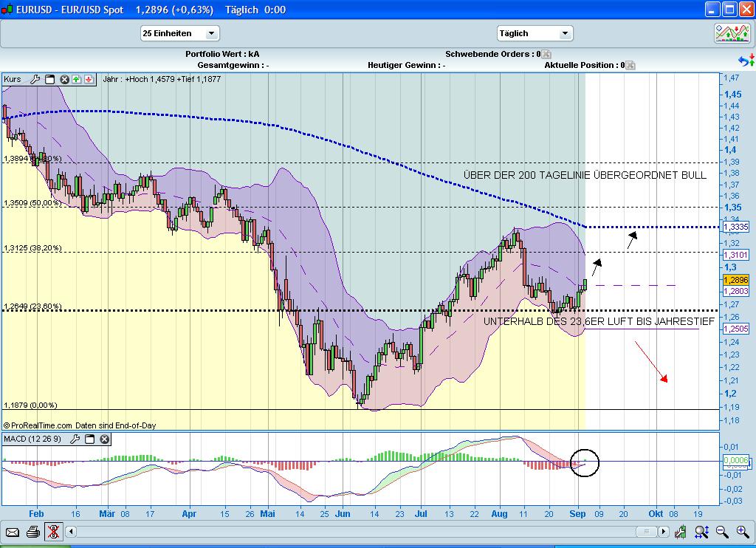Screen dimensions: 756x548
Task: Open the Täglich timeframe dropdown
Action: [535, 33]
